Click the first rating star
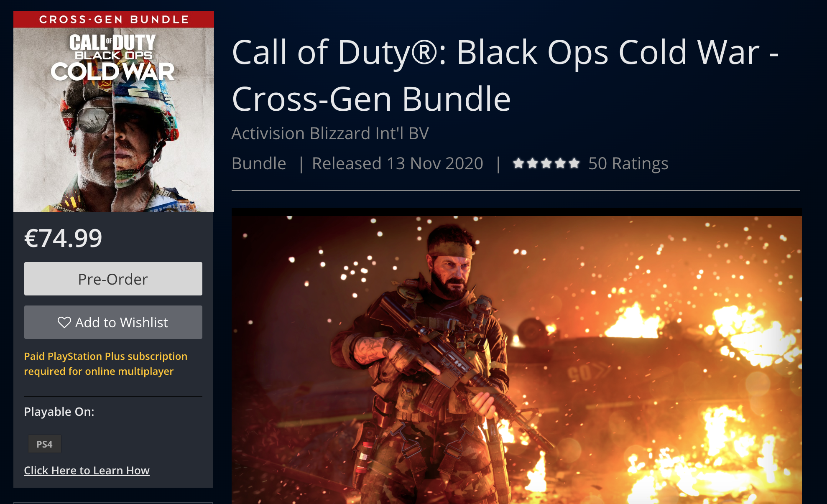 coord(518,163)
